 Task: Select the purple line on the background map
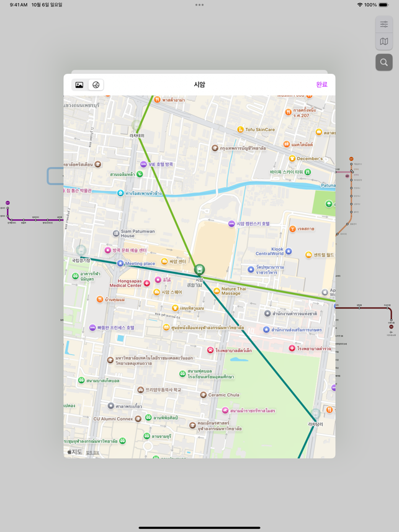[34, 220]
